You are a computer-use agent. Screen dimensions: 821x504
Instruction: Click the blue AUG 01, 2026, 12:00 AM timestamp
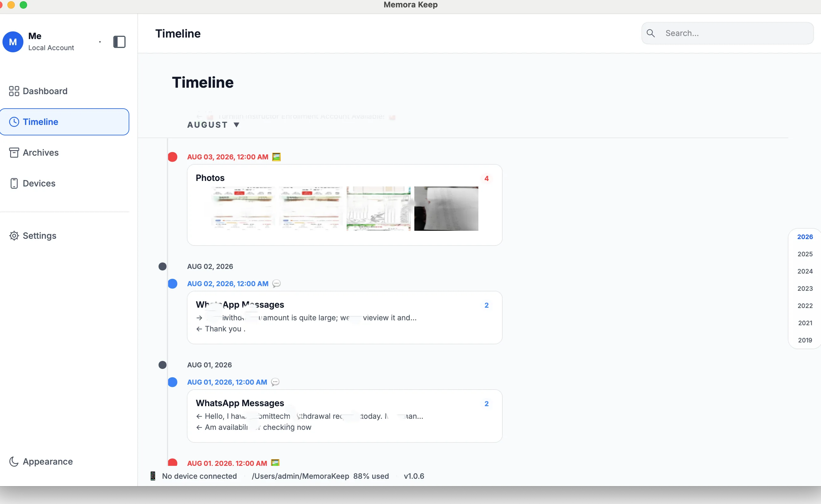227,382
